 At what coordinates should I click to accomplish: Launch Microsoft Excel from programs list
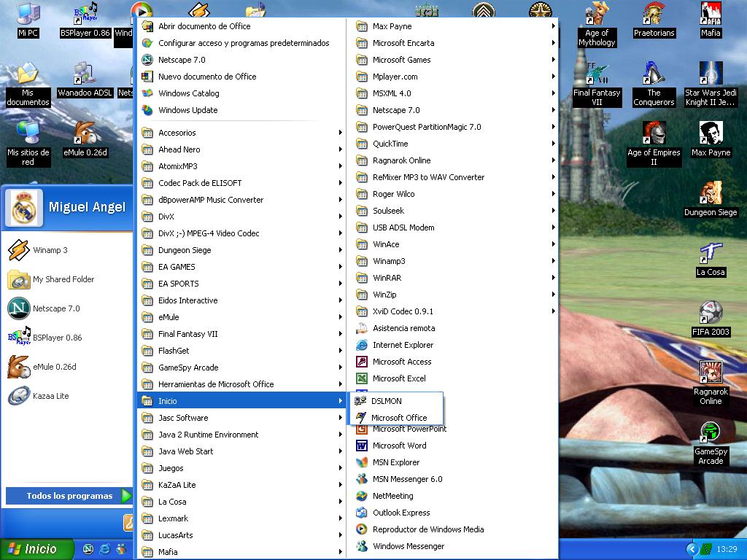click(399, 378)
